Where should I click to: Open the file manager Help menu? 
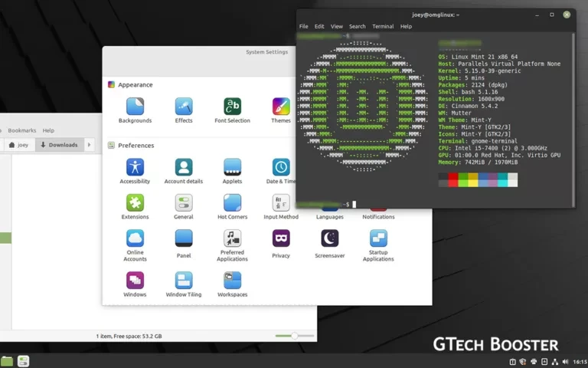[48, 130]
